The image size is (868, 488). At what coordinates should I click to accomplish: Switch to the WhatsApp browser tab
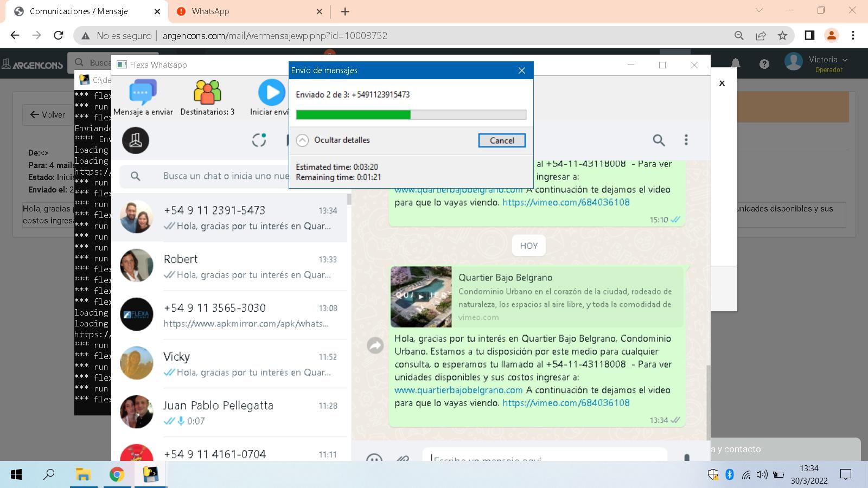(x=249, y=11)
